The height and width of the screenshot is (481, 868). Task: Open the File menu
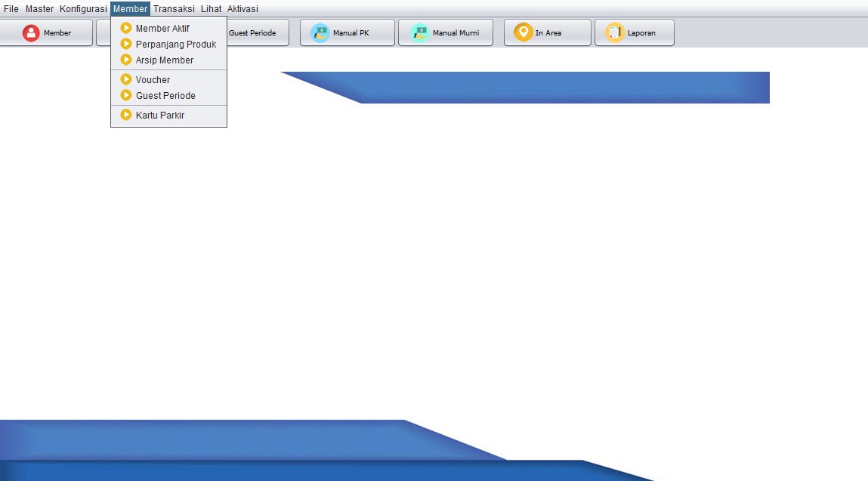tap(11, 9)
